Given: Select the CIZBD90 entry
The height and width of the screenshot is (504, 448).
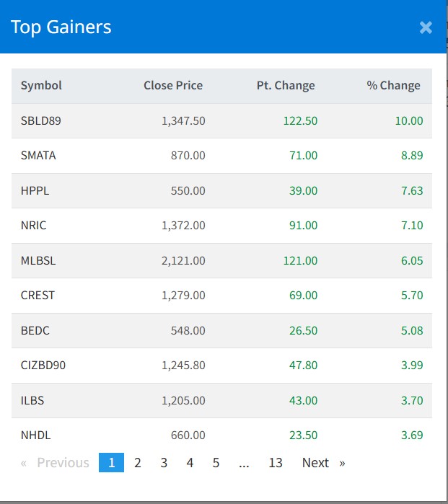Looking at the screenshot, I should (43, 365).
